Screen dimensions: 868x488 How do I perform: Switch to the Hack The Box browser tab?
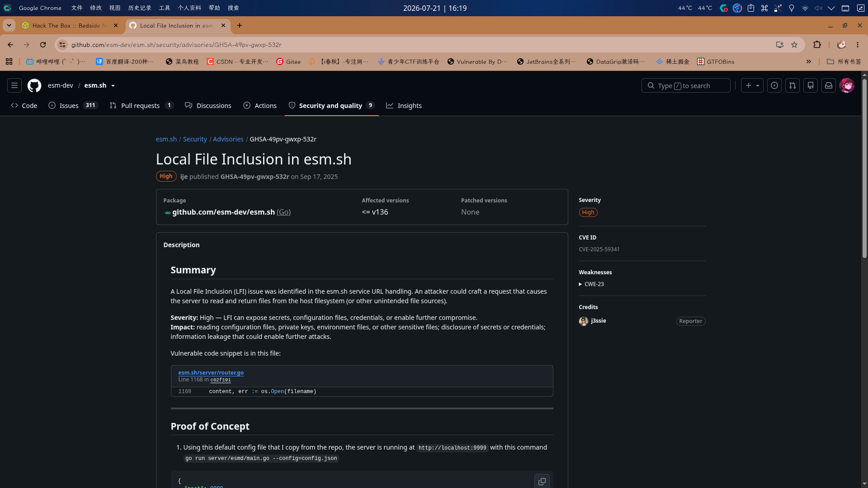click(70, 25)
